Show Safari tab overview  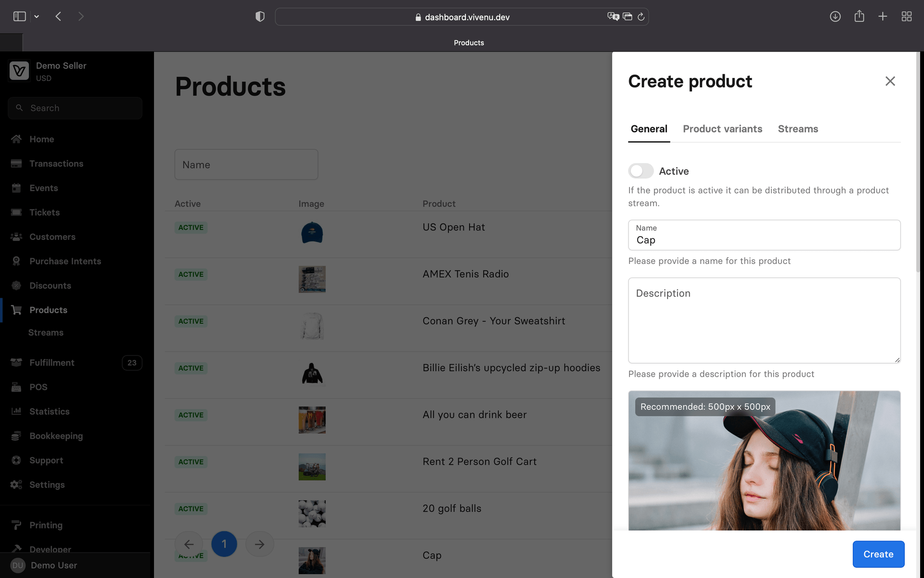(x=907, y=16)
